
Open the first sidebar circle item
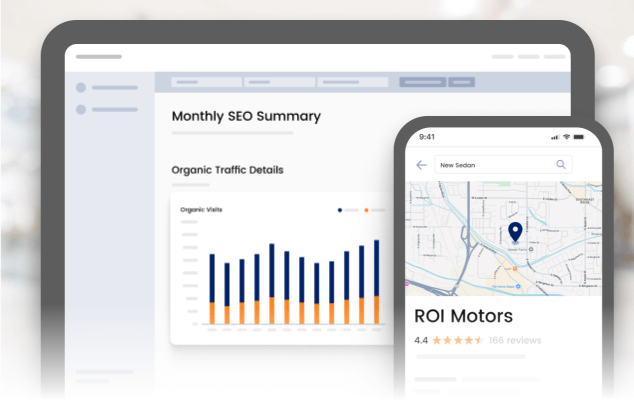[x=107, y=87]
